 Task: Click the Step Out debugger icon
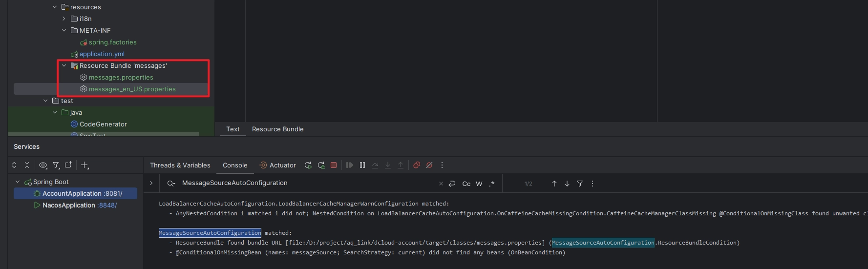click(x=401, y=165)
